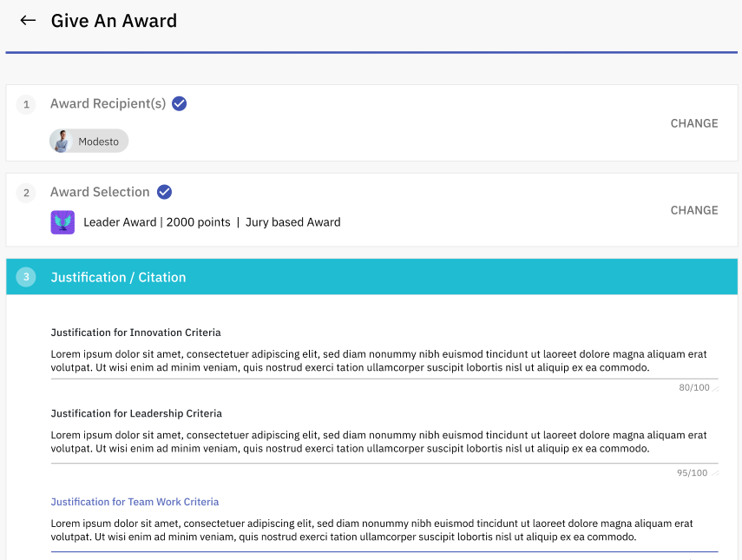Click Modesto's avatar photo
This screenshot has height=560, width=742.
[x=61, y=141]
